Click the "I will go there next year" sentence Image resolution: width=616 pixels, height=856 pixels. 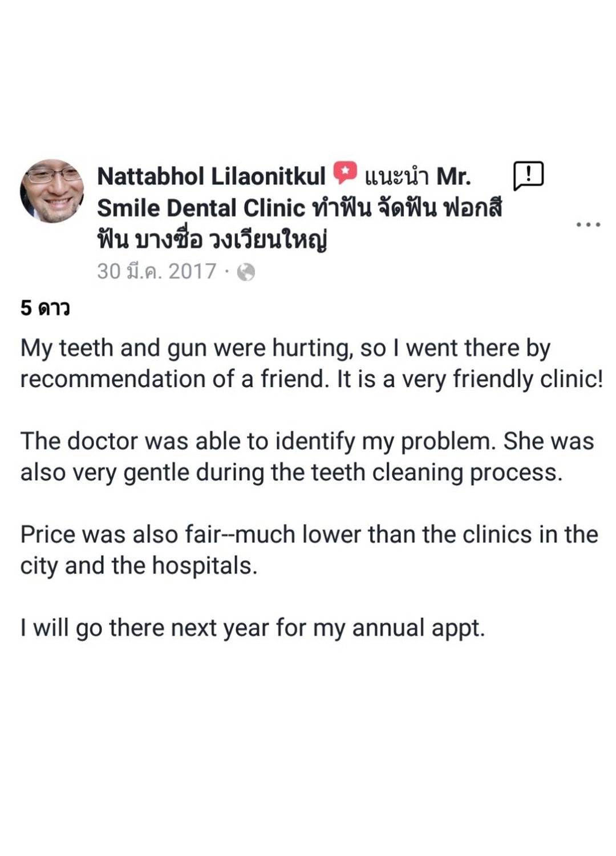(252, 628)
